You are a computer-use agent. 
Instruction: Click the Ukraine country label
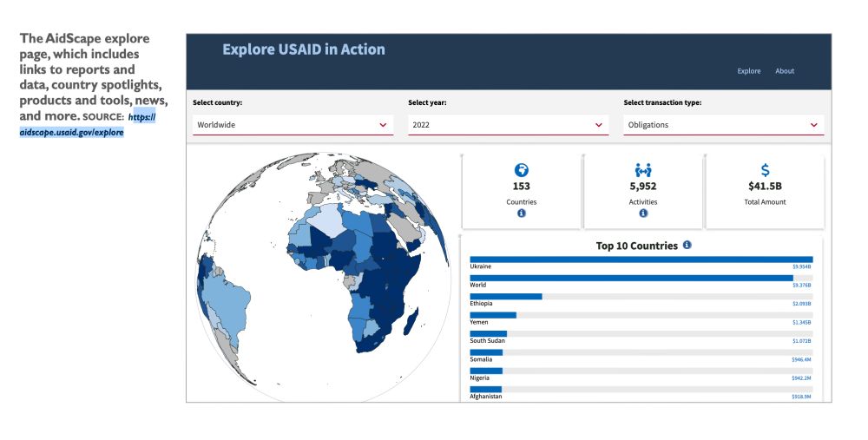click(x=481, y=266)
